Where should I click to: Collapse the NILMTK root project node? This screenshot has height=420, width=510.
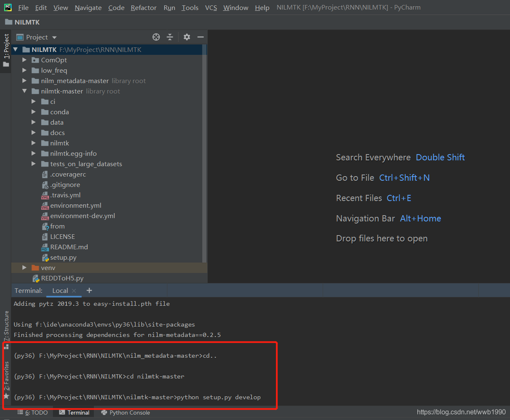(16, 49)
